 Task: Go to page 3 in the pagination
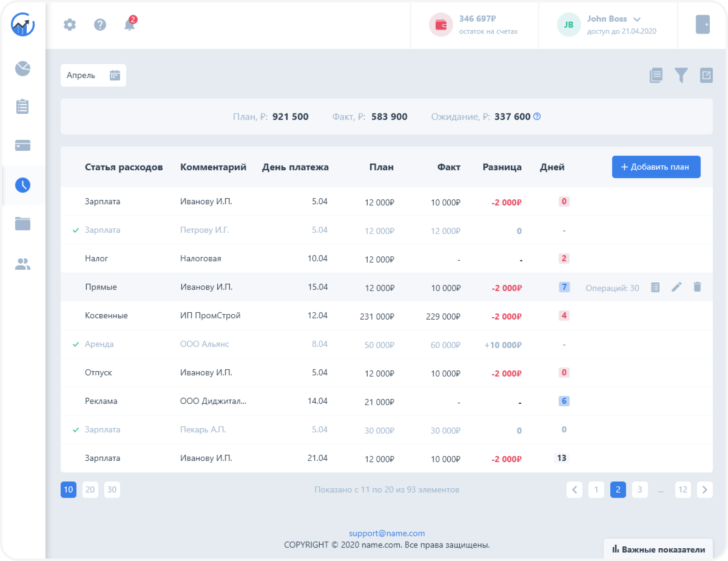pyautogui.click(x=640, y=489)
